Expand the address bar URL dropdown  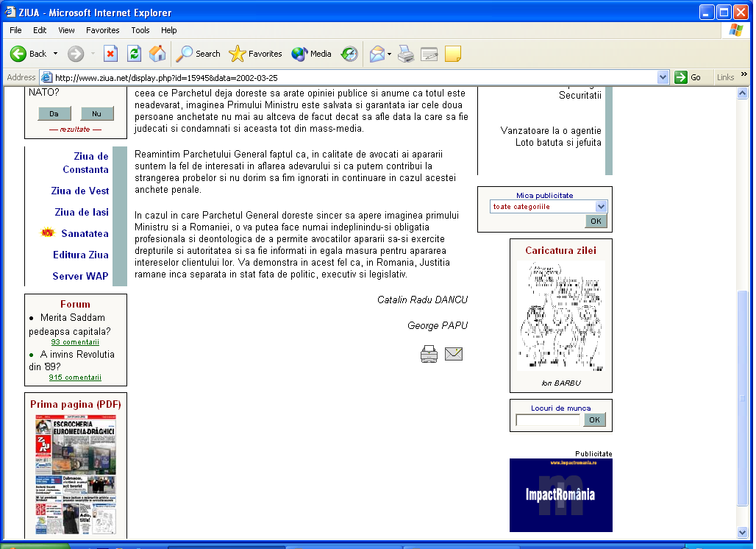click(663, 77)
